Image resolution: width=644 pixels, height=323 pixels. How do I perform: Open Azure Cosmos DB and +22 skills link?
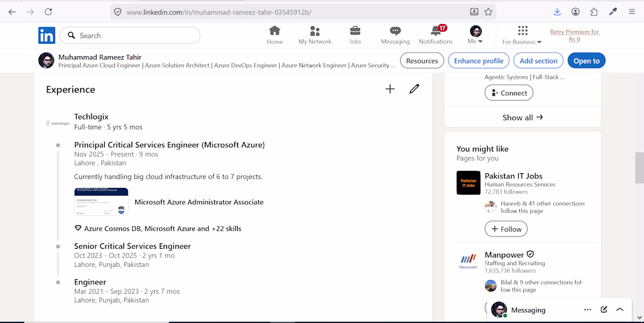point(162,229)
